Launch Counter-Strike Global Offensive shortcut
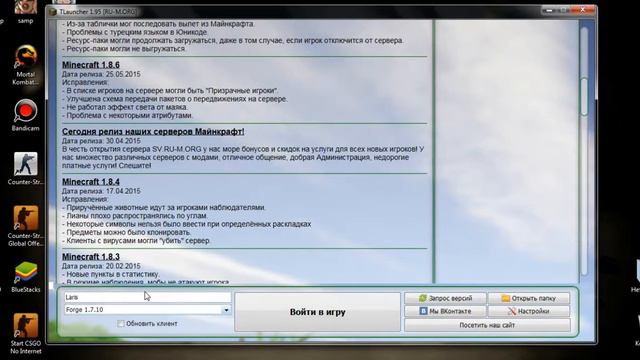 (x=25, y=226)
